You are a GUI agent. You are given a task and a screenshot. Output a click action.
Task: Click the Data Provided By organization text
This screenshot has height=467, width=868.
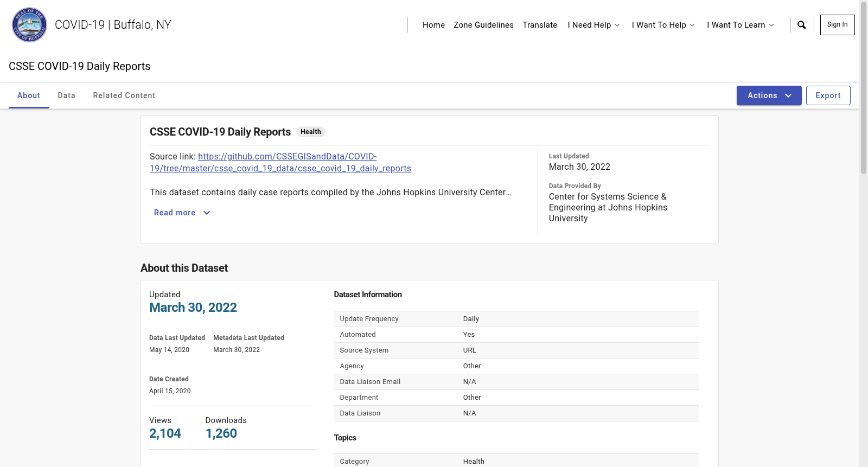point(608,207)
